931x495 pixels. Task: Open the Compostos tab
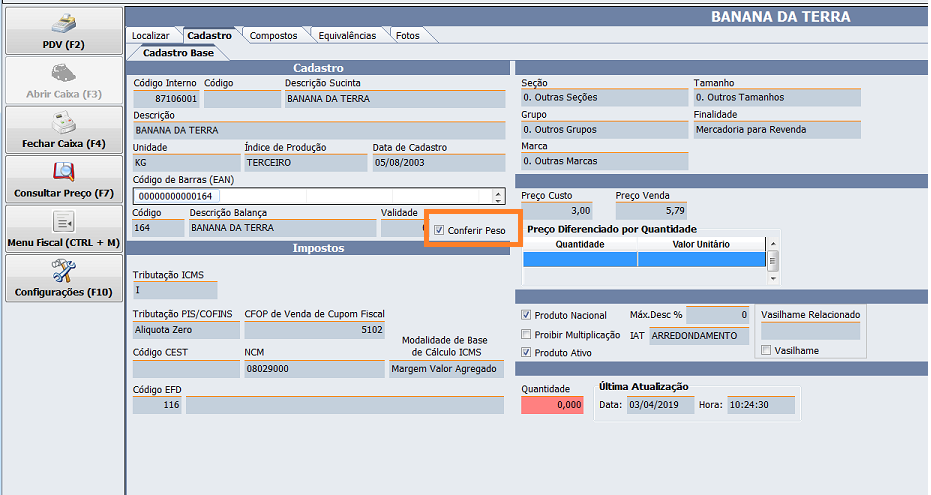(x=273, y=35)
